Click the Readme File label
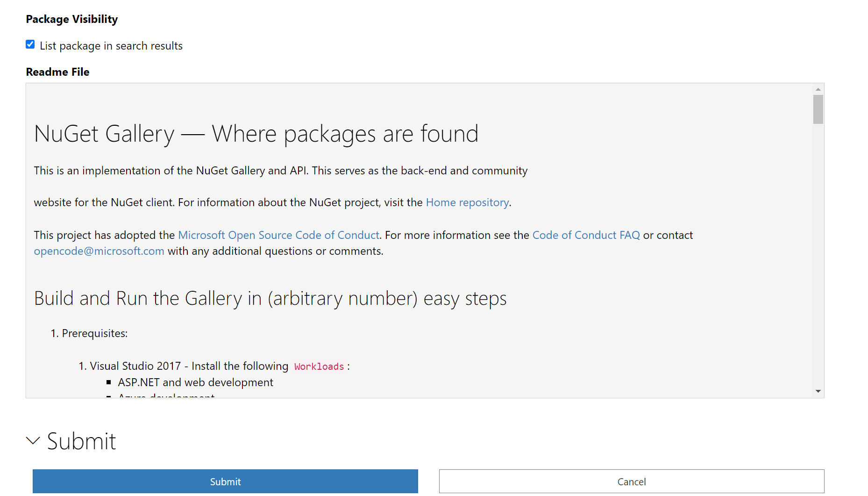868x496 pixels. click(57, 72)
